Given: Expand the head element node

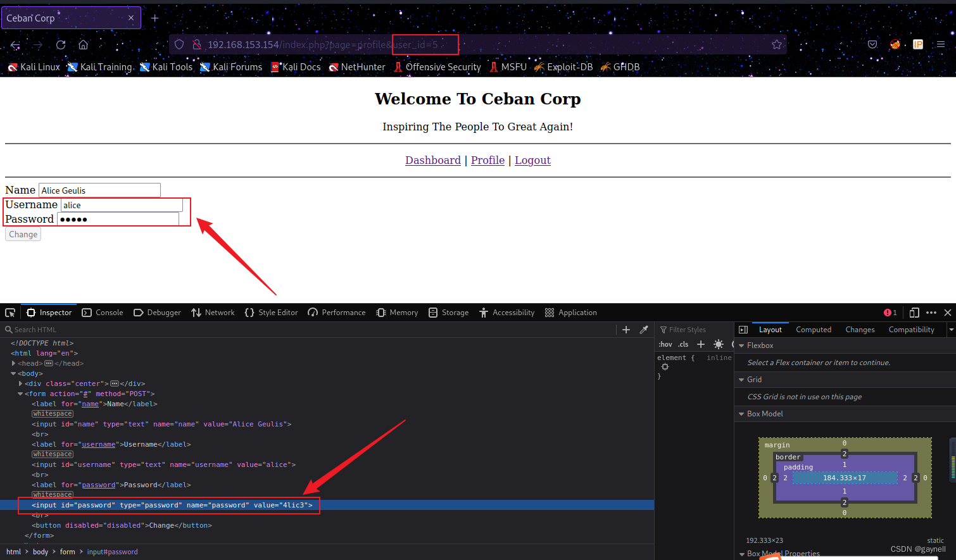Looking at the screenshot, I should pos(13,363).
